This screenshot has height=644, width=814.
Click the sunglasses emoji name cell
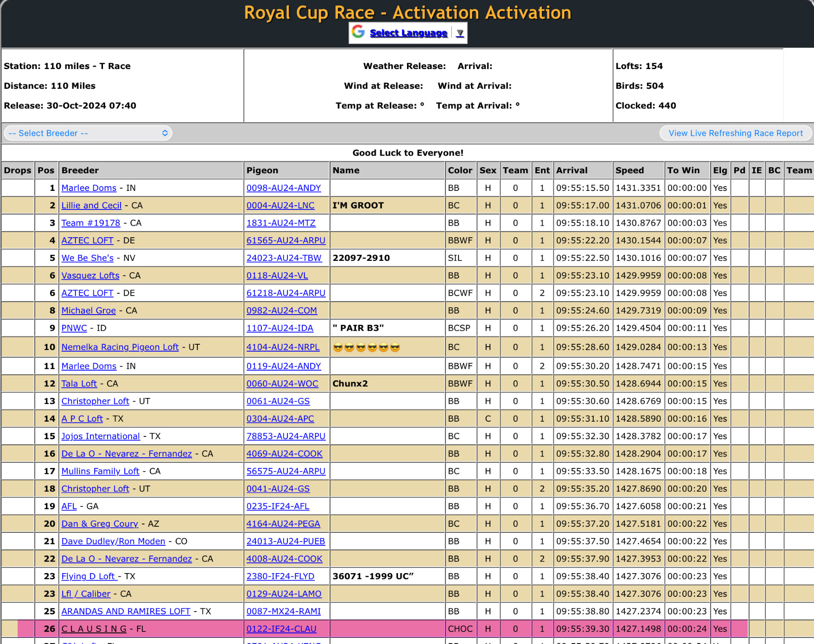[x=366, y=347]
